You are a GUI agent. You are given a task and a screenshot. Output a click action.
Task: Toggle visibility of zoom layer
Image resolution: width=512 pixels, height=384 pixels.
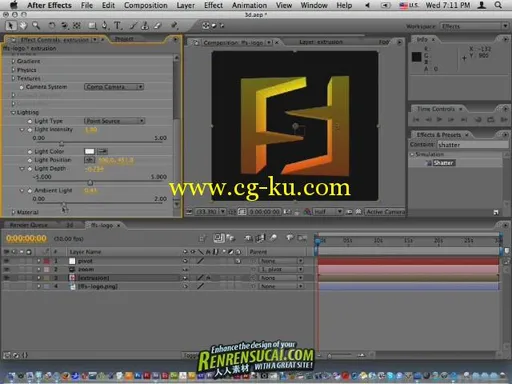pyautogui.click(x=6, y=269)
